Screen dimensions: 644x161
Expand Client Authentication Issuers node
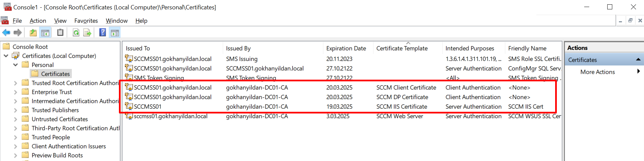[x=15, y=146]
